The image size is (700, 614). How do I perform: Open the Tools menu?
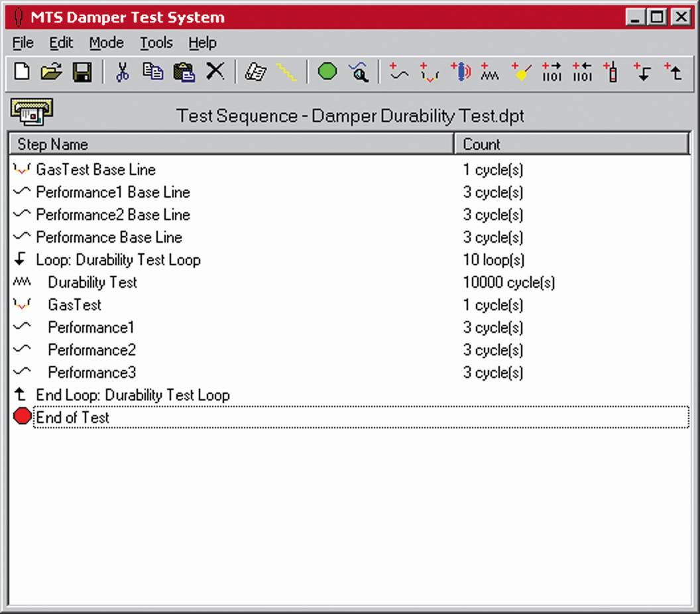[156, 42]
